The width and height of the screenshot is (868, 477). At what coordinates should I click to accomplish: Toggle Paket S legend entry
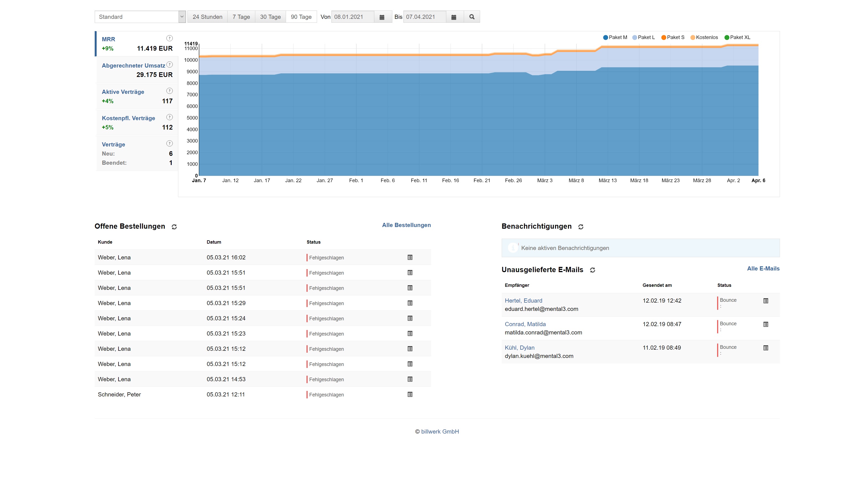(x=673, y=37)
